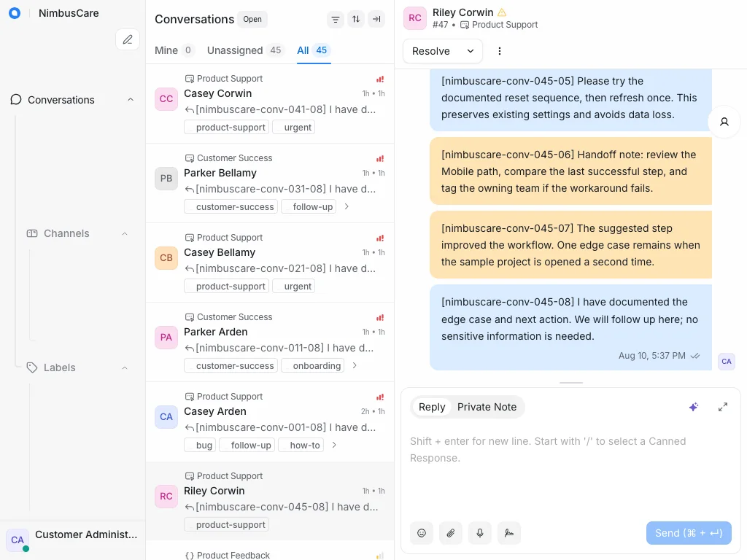Image resolution: width=747 pixels, height=560 pixels.
Task: Click the PB avatar in conversation list
Action: tap(166, 179)
